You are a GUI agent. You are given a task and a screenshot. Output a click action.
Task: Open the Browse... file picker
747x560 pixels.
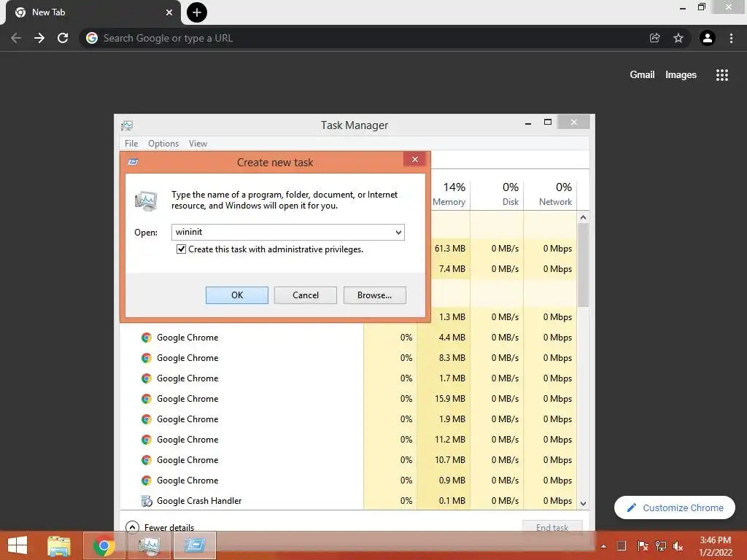[374, 295]
